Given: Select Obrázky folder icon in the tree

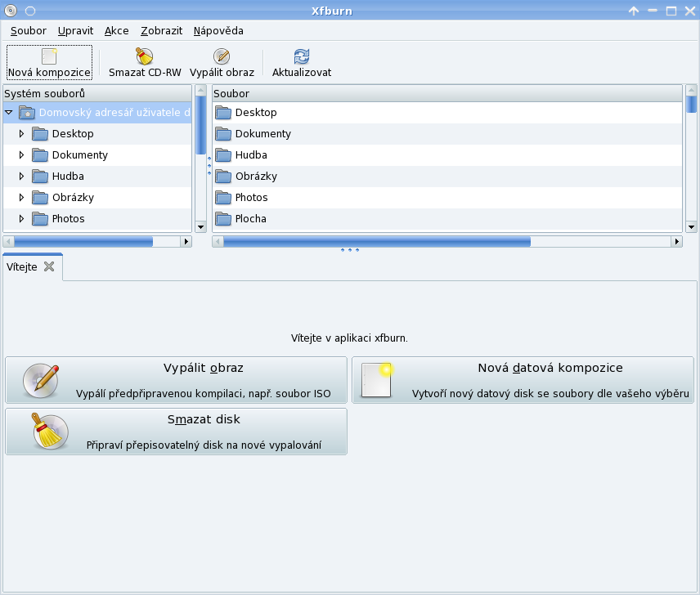Looking at the screenshot, I should [40, 197].
